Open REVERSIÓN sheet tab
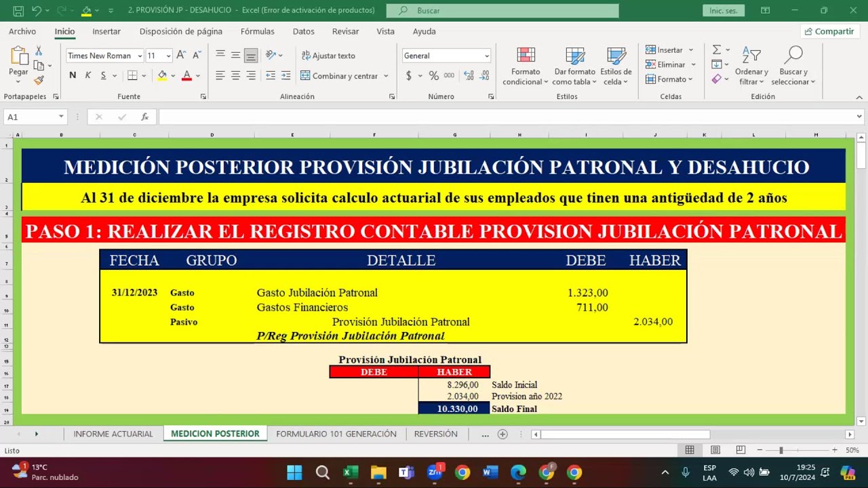This screenshot has height=488, width=868. click(x=436, y=434)
